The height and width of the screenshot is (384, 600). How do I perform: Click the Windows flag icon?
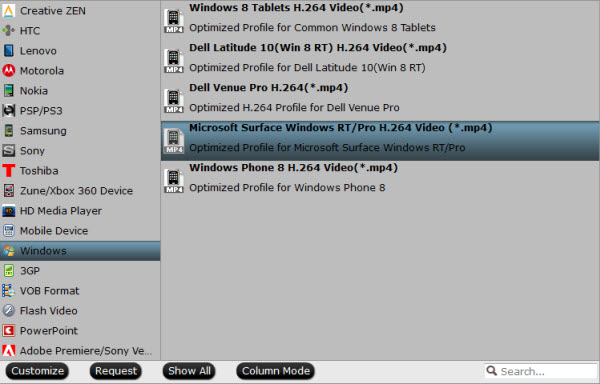[x=8, y=251]
